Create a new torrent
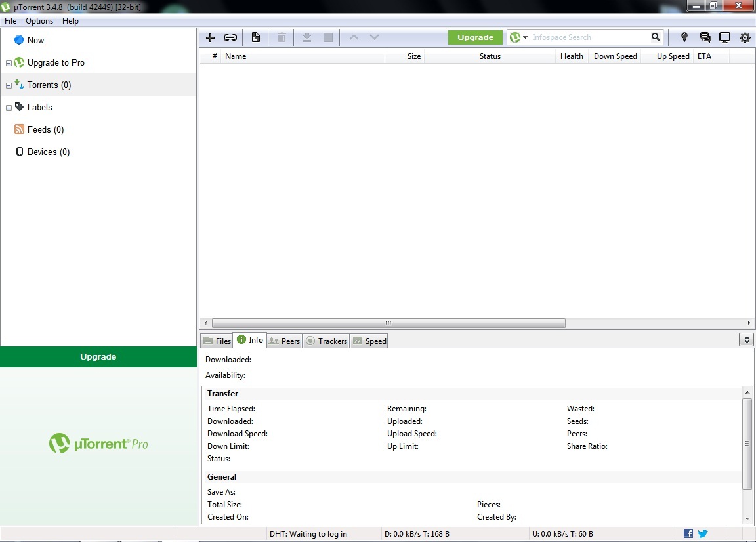This screenshot has width=756, height=542. [x=255, y=37]
